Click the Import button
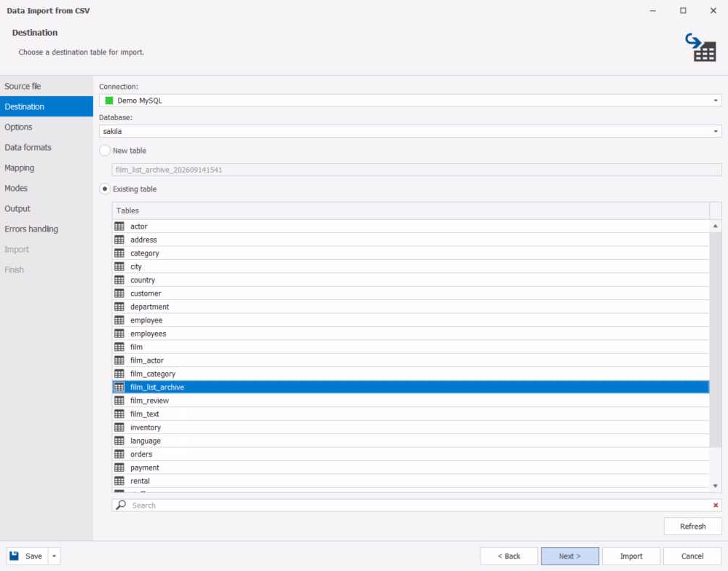Screen dimensions: 728x571 coord(631,556)
